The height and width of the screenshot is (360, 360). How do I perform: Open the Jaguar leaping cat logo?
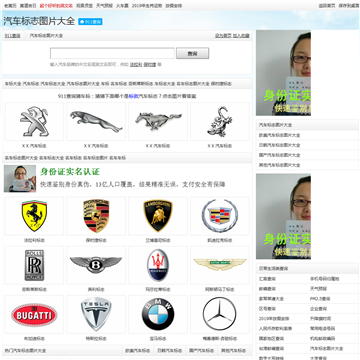tap(96, 122)
